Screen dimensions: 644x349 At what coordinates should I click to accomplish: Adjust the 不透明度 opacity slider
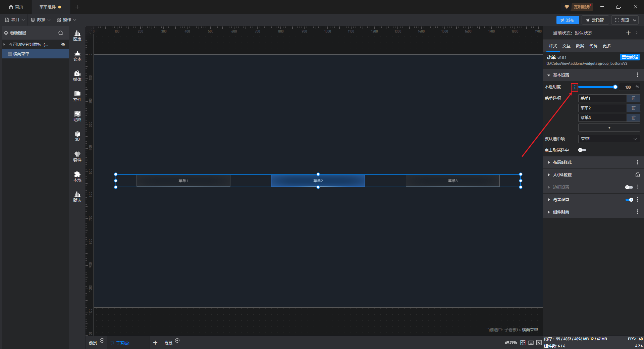pyautogui.click(x=597, y=87)
